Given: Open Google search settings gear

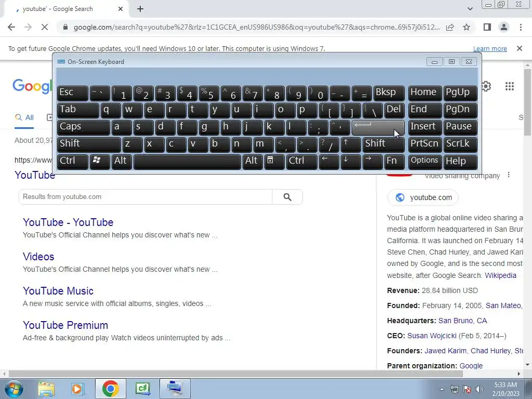Looking at the screenshot, I should [486, 86].
